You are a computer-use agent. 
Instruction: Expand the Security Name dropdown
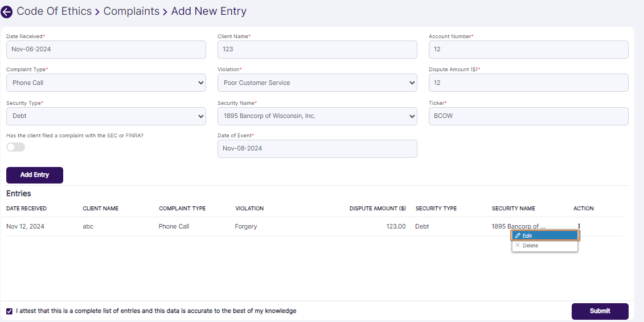317,116
